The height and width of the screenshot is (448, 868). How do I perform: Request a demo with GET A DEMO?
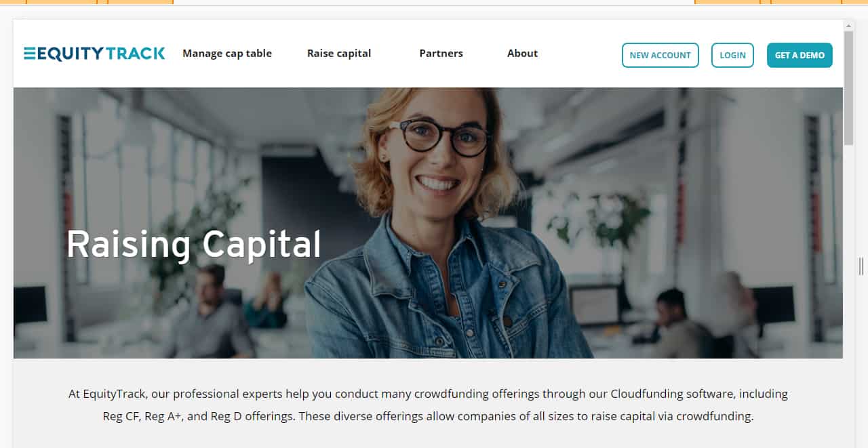point(800,56)
